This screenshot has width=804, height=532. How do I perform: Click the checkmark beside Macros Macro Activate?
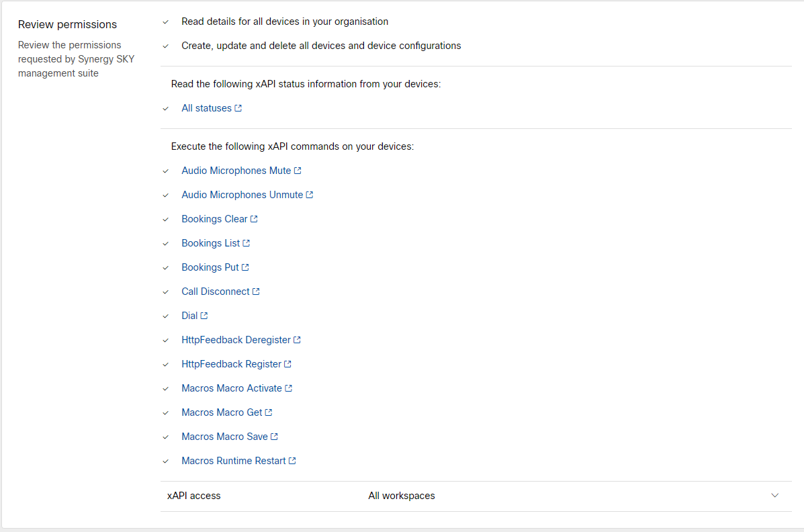click(165, 388)
